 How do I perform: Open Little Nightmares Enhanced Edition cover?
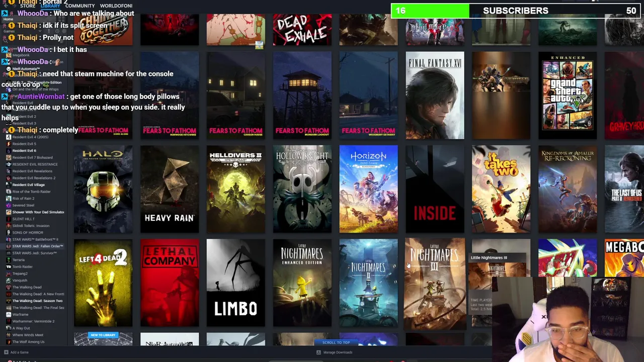click(302, 283)
